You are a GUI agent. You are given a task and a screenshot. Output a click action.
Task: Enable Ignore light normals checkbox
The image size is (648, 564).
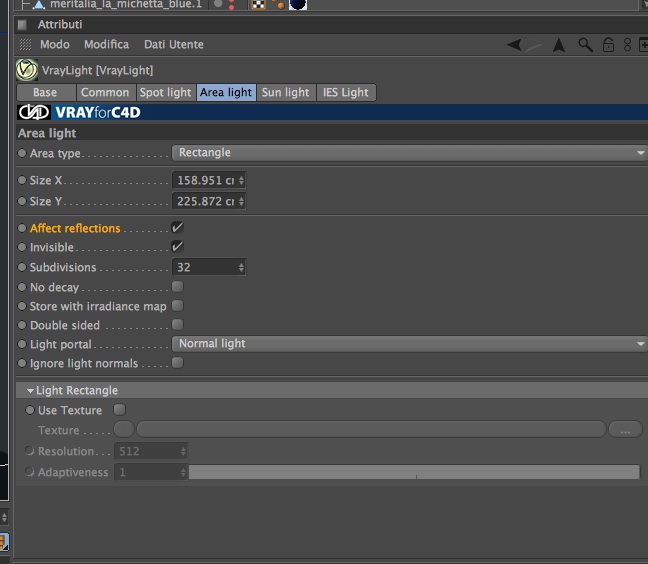click(177, 362)
